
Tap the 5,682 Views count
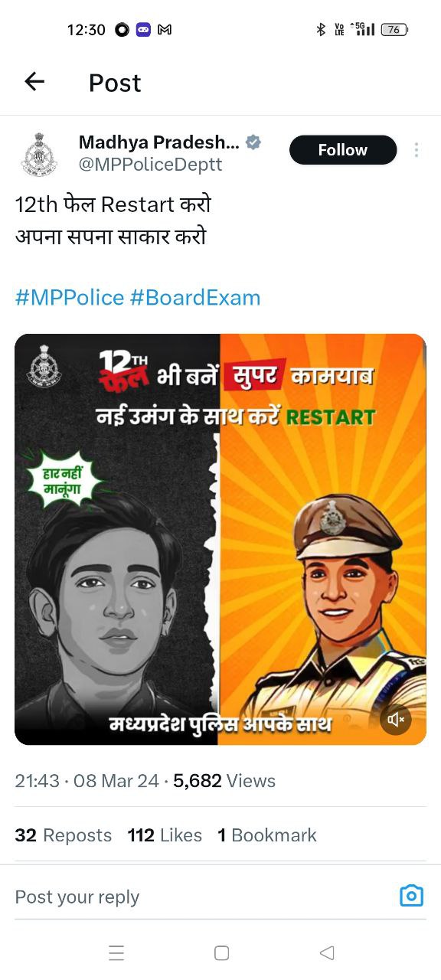pyautogui.click(x=224, y=781)
